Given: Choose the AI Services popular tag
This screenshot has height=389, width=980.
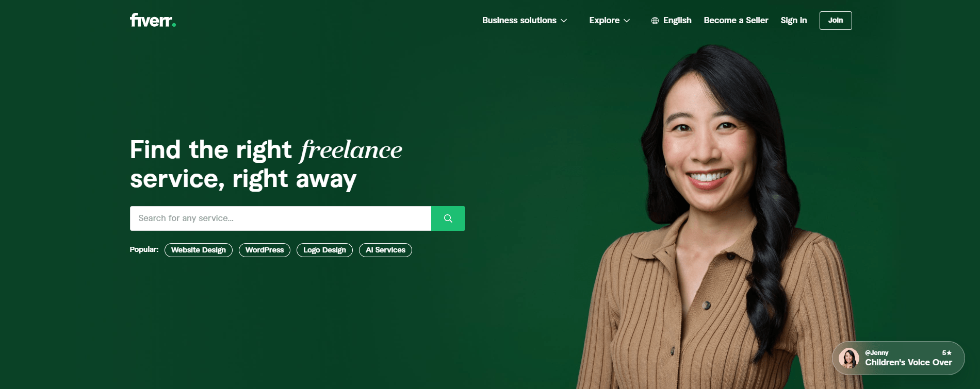Looking at the screenshot, I should (385, 250).
